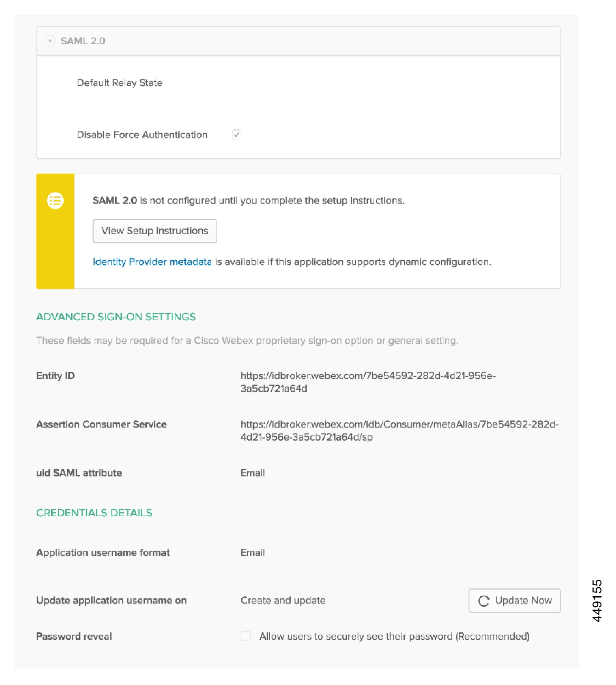Click the refresh icon in Update Now
The width and height of the screenshot is (616, 685).
(x=483, y=601)
